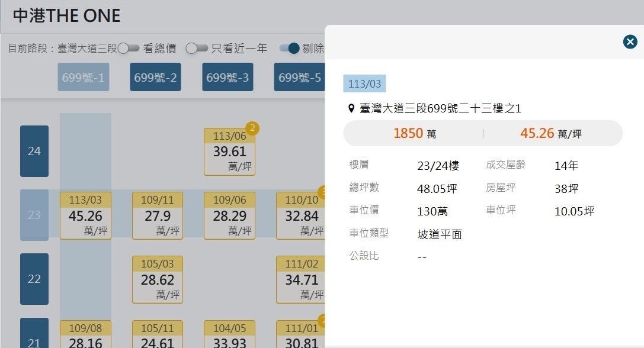Open the 699號-3 address tab
This screenshot has height=348, width=644.
click(228, 78)
